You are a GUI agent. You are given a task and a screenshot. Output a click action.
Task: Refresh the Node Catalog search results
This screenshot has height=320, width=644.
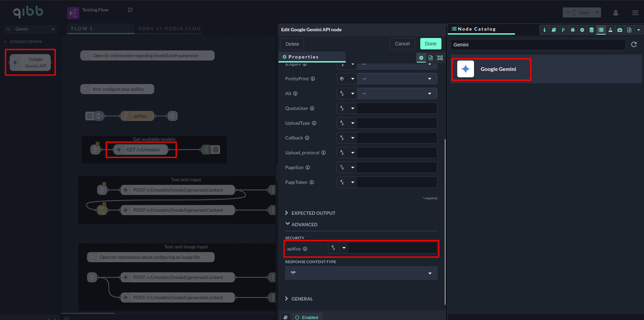tap(634, 44)
